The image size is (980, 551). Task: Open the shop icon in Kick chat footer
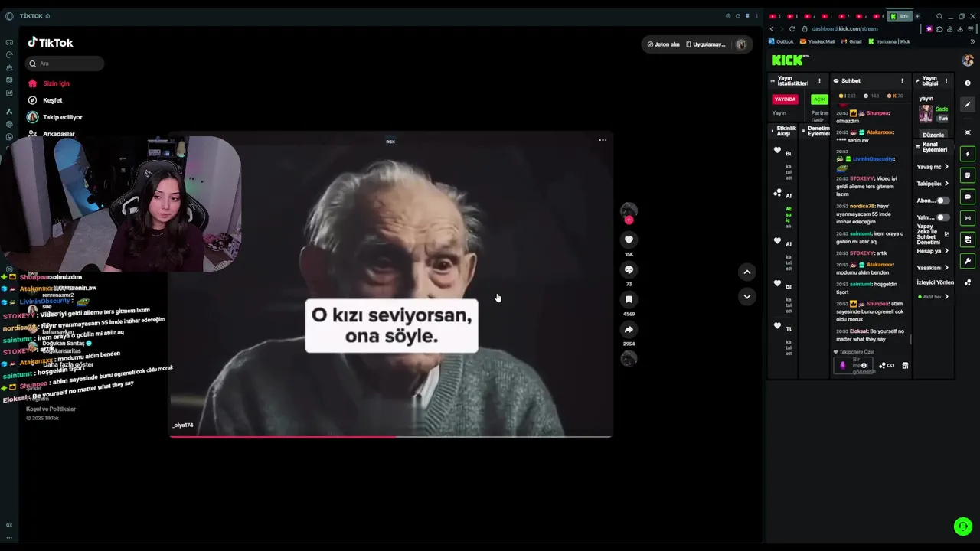tap(905, 366)
